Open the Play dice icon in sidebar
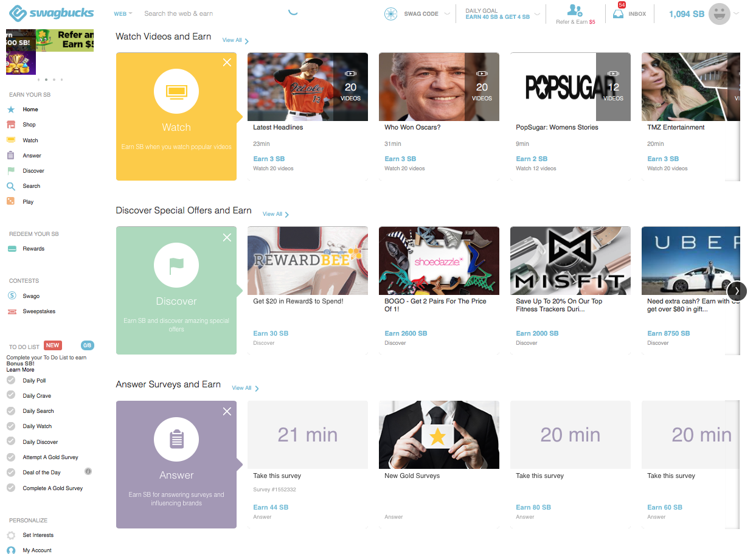This screenshot has height=554, width=756. coord(11,201)
